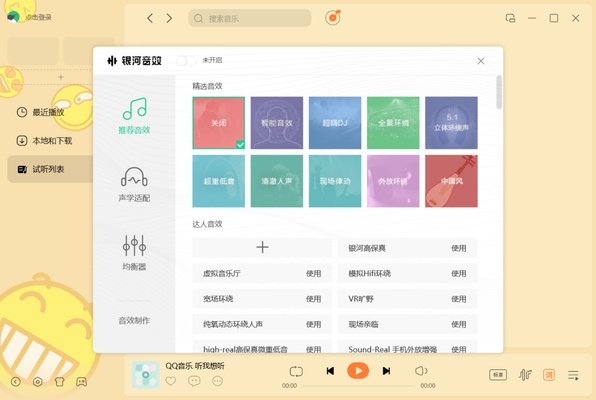Skip to the next track
The height and width of the screenshot is (400, 596).
coord(386,371)
